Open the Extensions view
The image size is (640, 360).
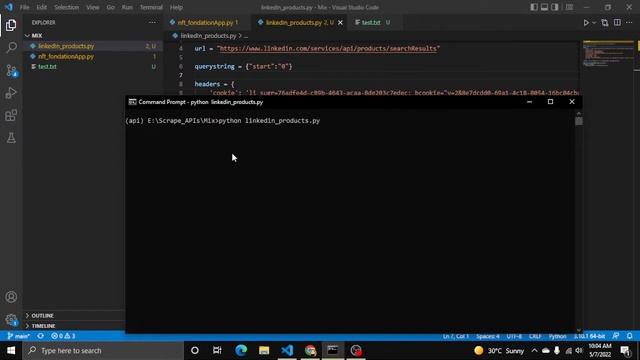pyautogui.click(x=11, y=116)
